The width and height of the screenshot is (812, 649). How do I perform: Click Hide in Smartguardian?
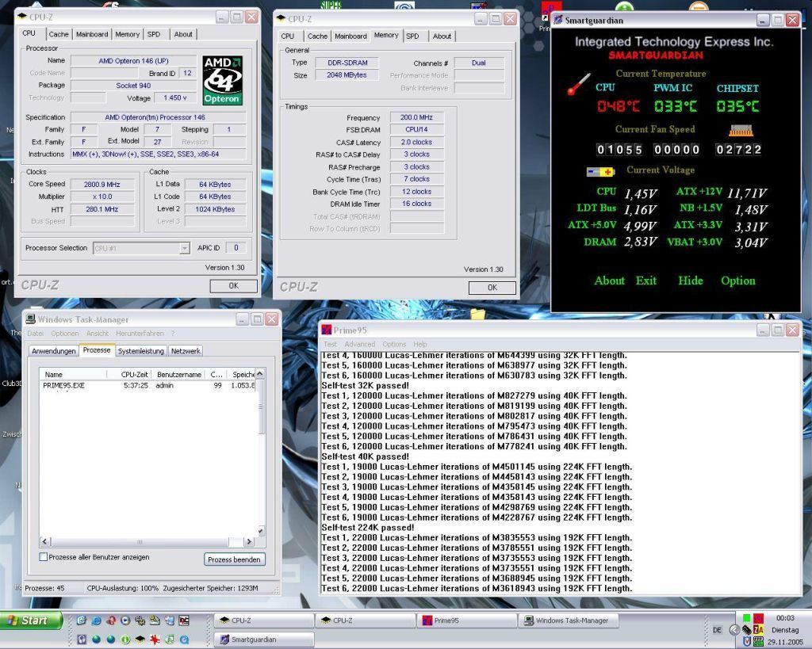coord(691,281)
